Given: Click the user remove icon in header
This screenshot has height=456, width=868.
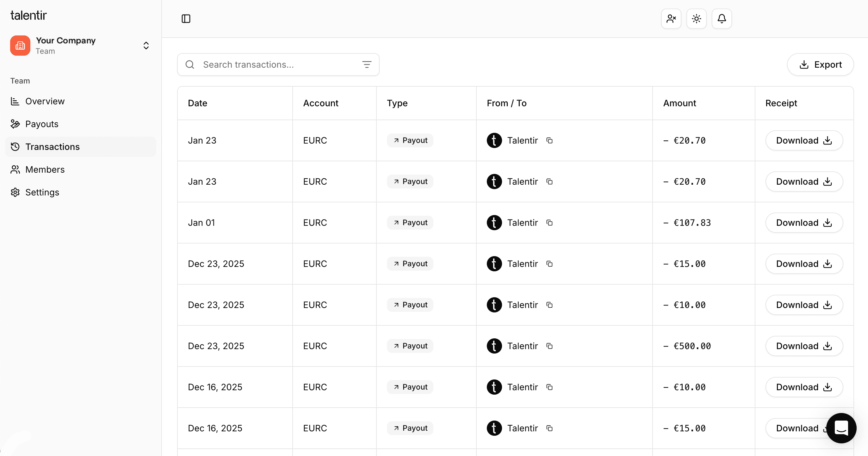Looking at the screenshot, I should point(671,19).
